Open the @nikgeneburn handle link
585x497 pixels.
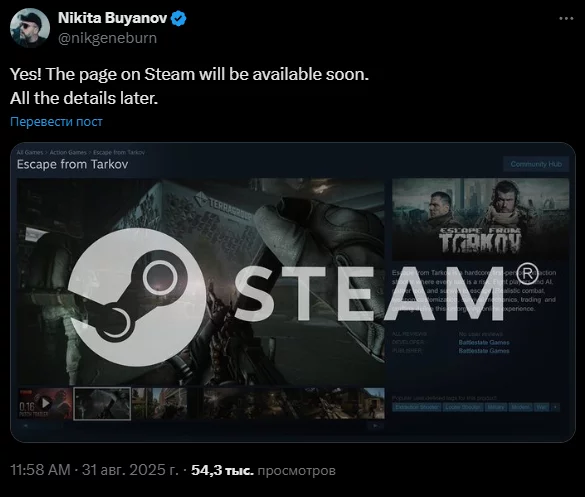pyautogui.click(x=107, y=38)
